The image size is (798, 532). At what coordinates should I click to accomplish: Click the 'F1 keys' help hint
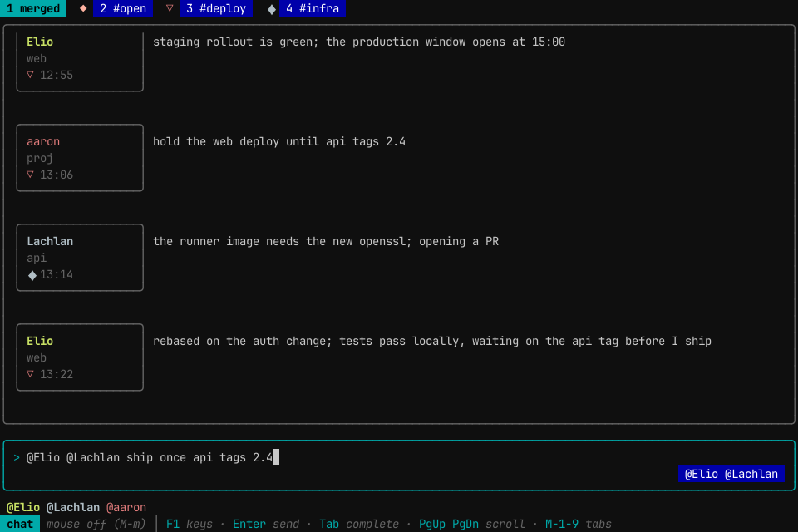point(190,524)
